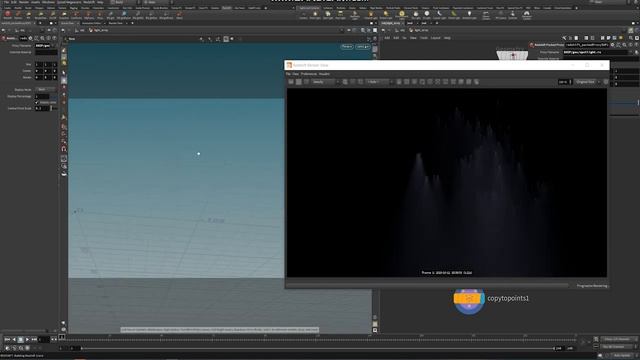Click the last Render View icon before the zoom field
The height and width of the screenshot is (360, 640).
coord(476,82)
